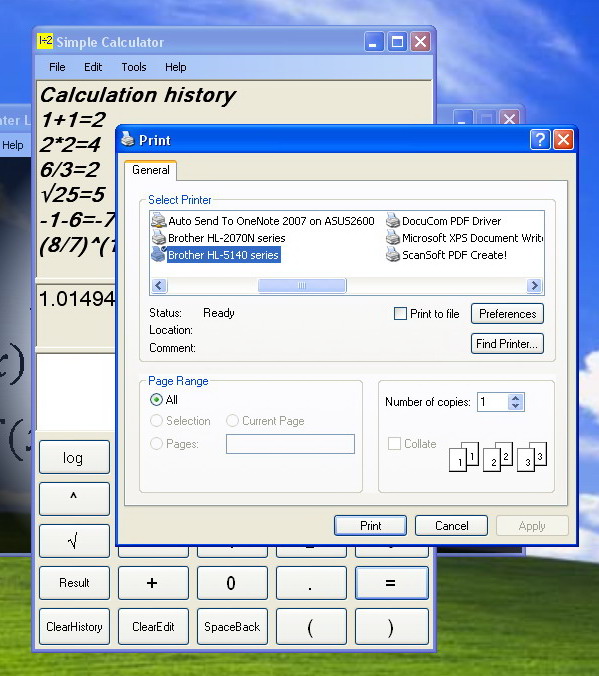Image resolution: width=599 pixels, height=676 pixels.
Task: Click the Microsoft XPS Document Writer printer icon
Action: pos(392,237)
